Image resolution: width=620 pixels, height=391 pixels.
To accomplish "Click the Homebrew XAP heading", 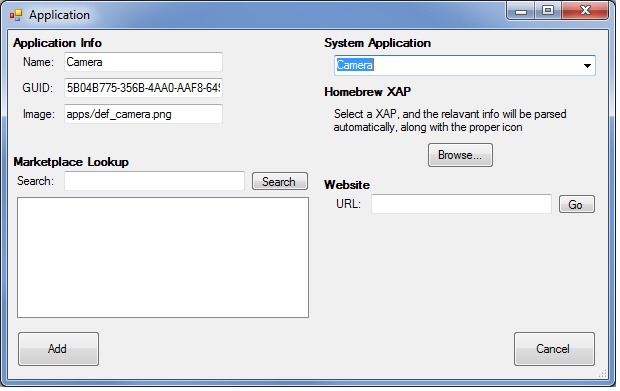I will tap(367, 92).
